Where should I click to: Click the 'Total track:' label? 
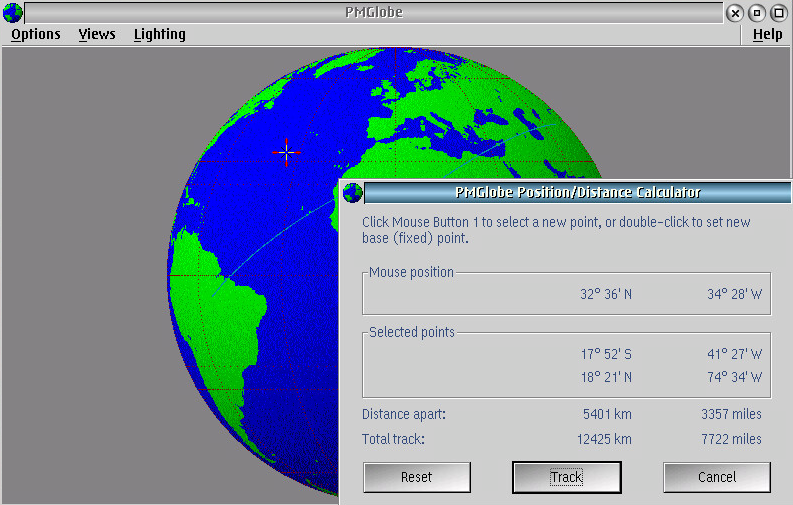click(x=393, y=439)
